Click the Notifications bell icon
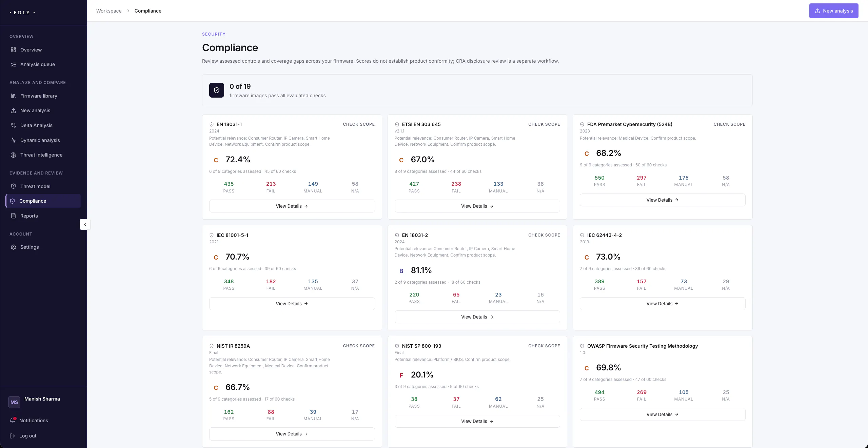868x448 pixels. point(13,420)
